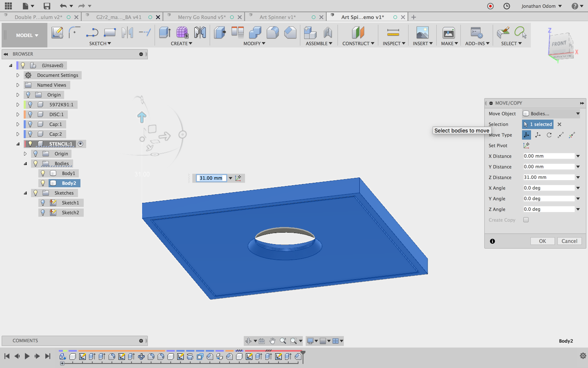The image size is (588, 368).
Task: Click the Press Pull icon in Modify
Action: click(x=220, y=33)
